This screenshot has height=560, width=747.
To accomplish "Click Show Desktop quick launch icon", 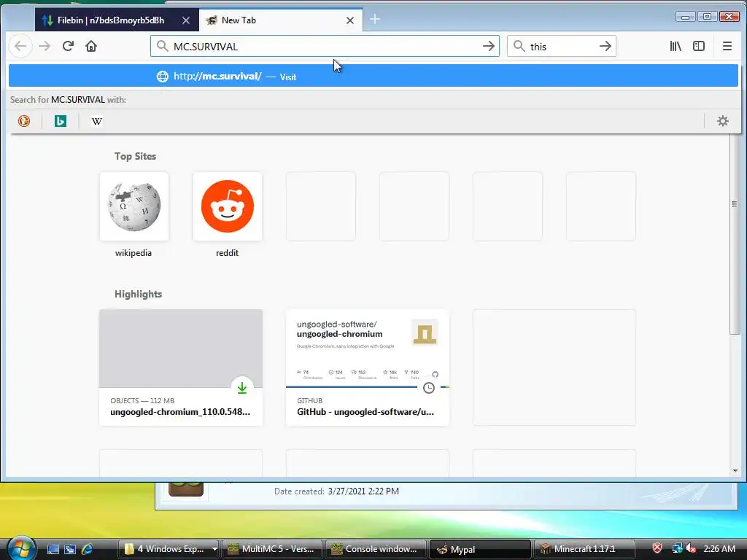I will pyautogui.click(x=53, y=550).
